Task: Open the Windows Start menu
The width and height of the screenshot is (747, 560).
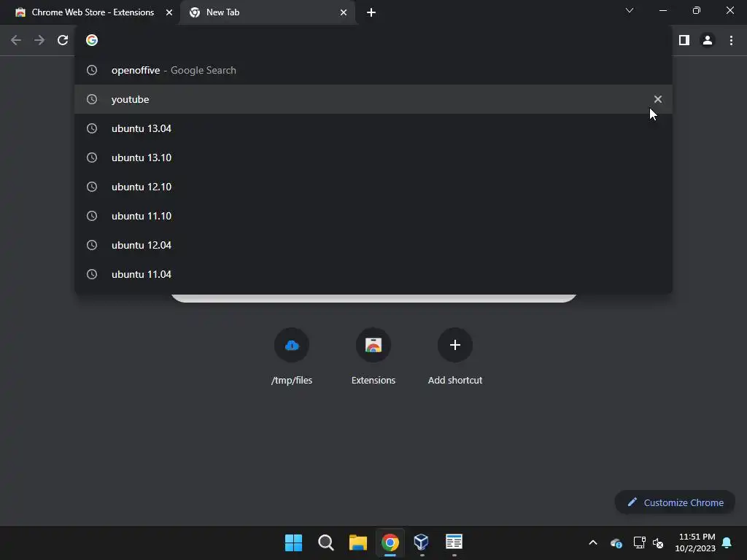Action: 293,542
